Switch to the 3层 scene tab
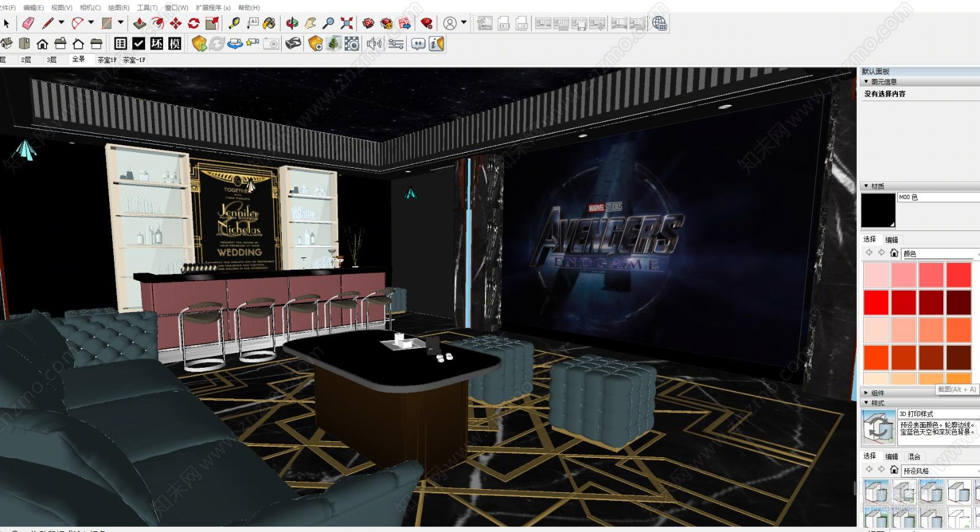The height and width of the screenshot is (532, 980). pos(51,59)
